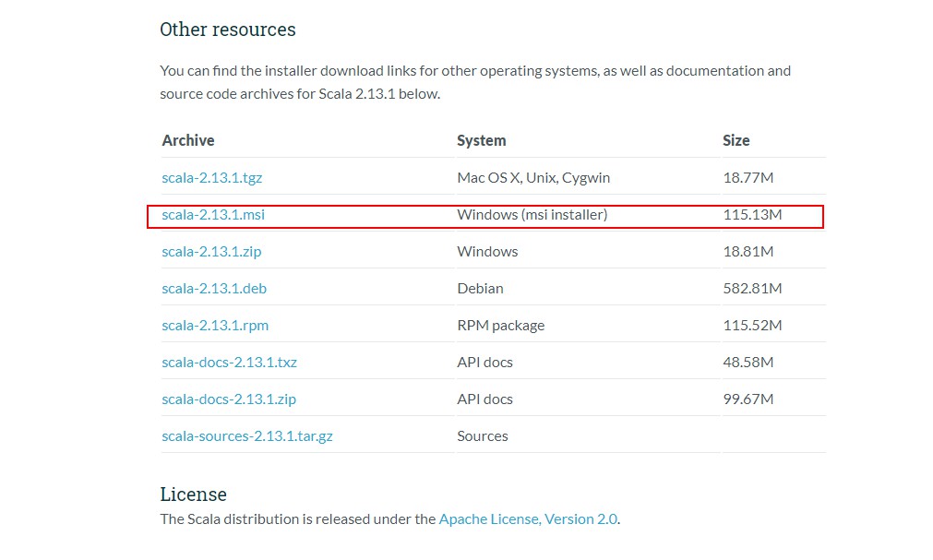Viewport: 933px width, 560px height.
Task: Click the "Other resources" heading
Action: point(228,30)
